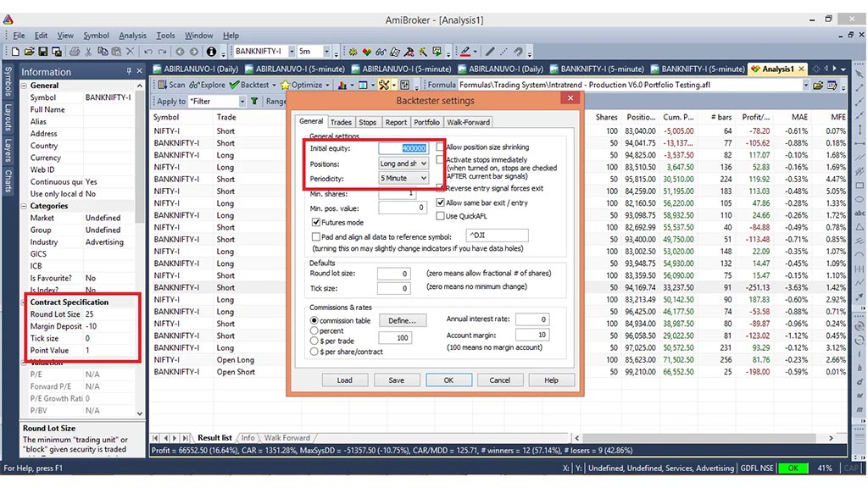Uncheck the Futures mode checkbox
Screen dimensions: 868x488
tap(316, 223)
